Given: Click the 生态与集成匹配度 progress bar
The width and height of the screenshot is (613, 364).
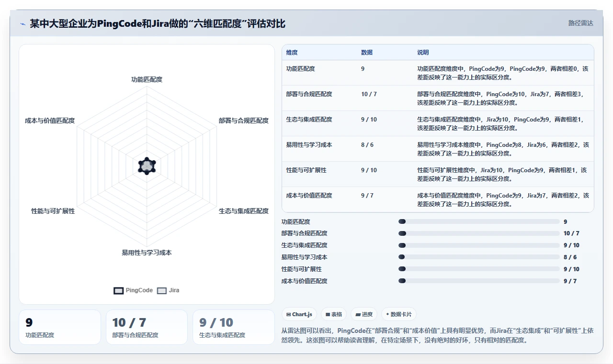Looking at the screenshot, I should [479, 245].
